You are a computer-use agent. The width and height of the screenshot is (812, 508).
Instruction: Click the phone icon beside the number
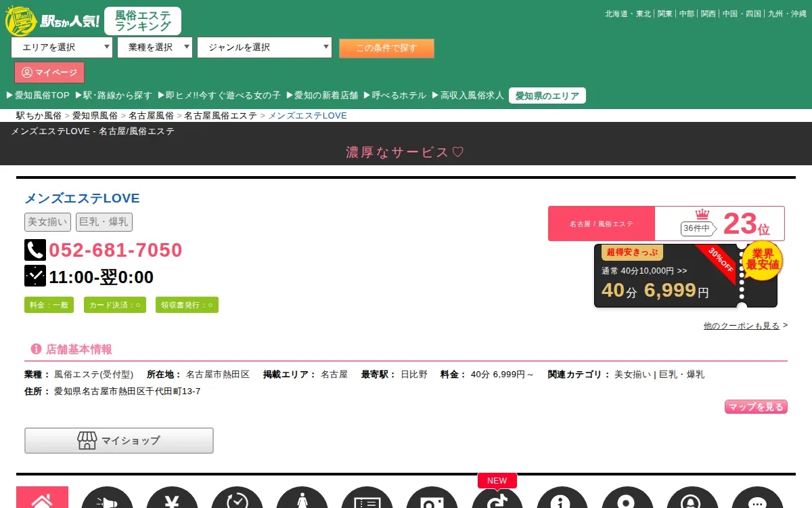pyautogui.click(x=35, y=250)
